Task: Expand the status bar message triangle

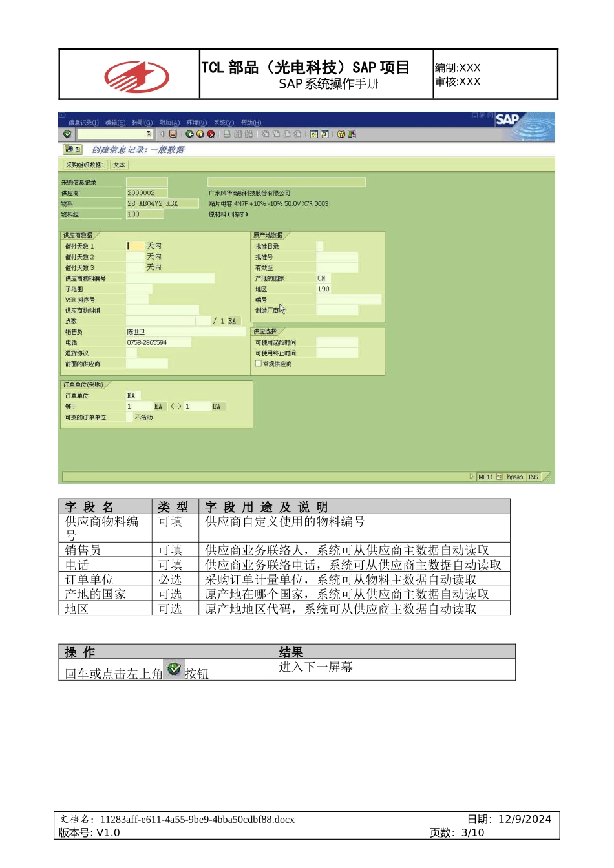Action: point(471,477)
